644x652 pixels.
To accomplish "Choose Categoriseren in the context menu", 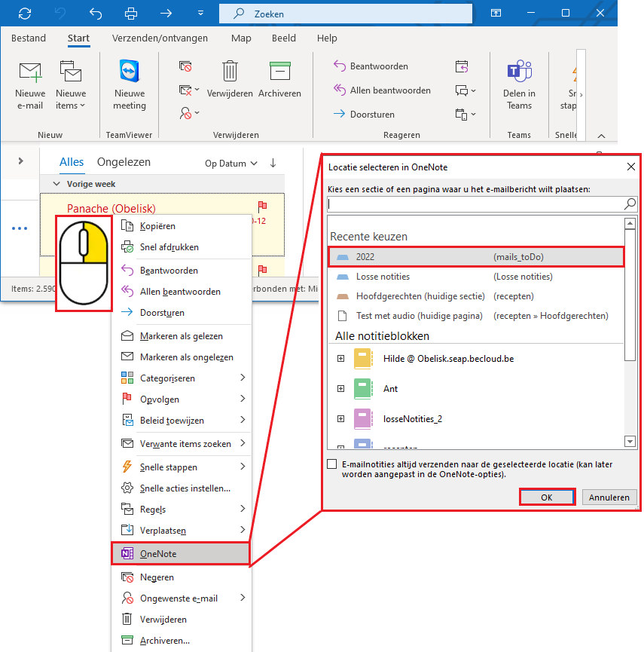I will pos(182,378).
